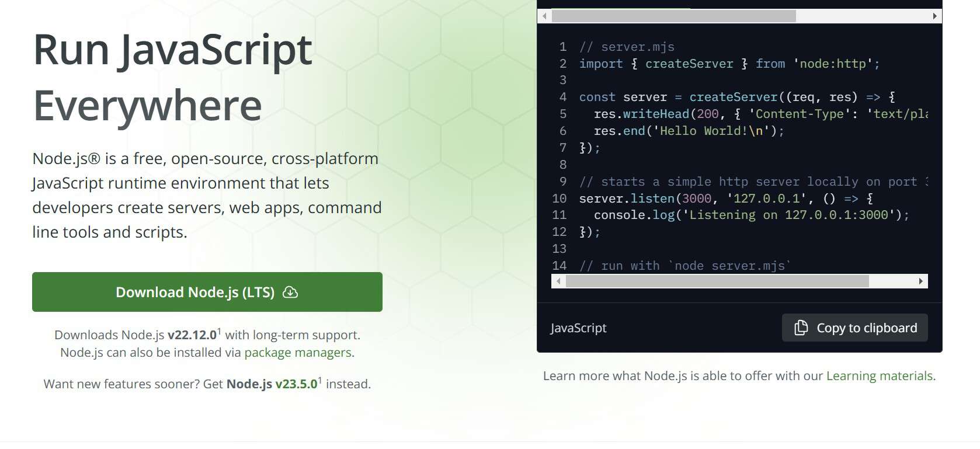This screenshot has height=449, width=980.
Task: Click the console.log('Listening on...') line
Action: (x=752, y=215)
